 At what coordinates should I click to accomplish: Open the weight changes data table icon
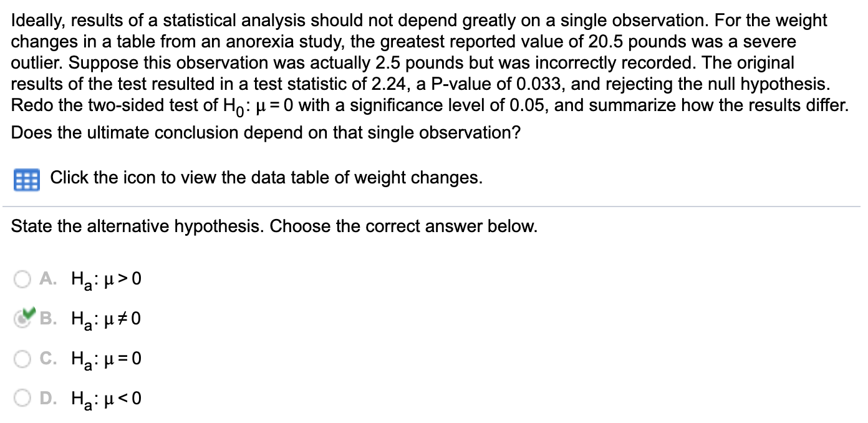tap(26, 180)
